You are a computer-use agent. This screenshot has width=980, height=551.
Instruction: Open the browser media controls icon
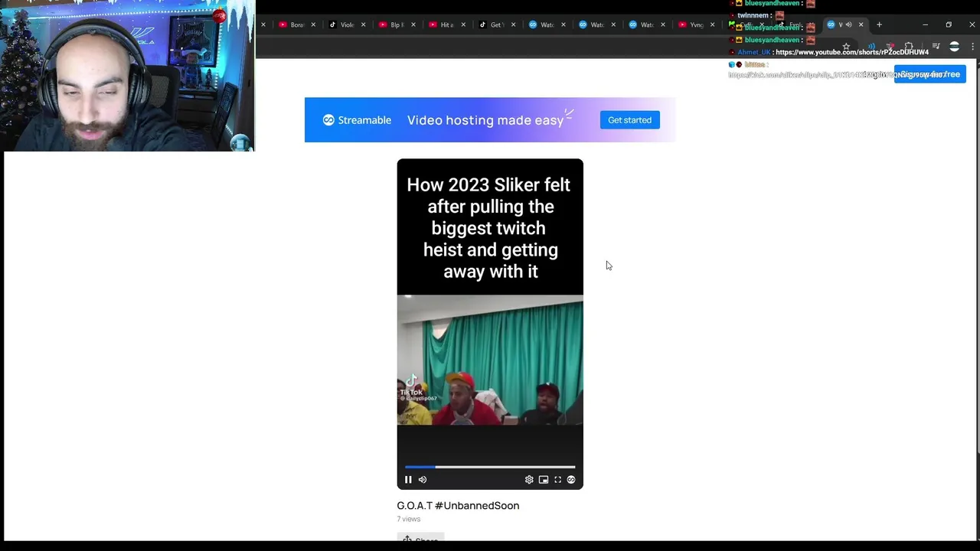936,47
